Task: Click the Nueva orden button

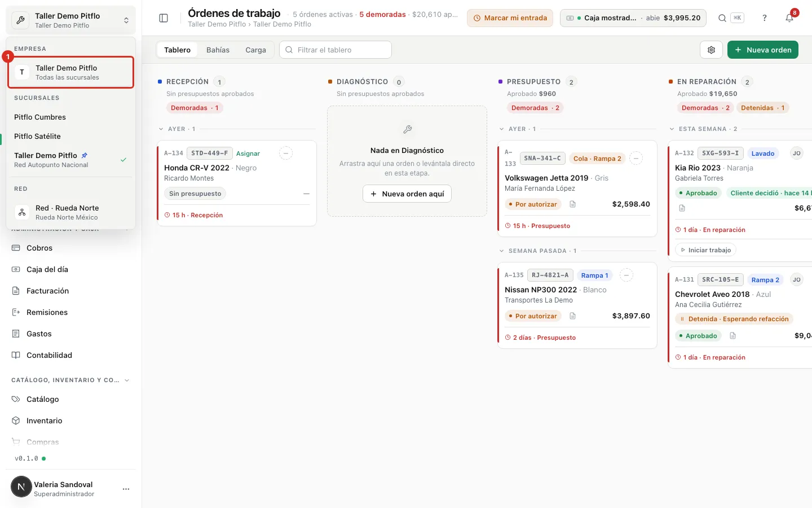Action: point(762,50)
